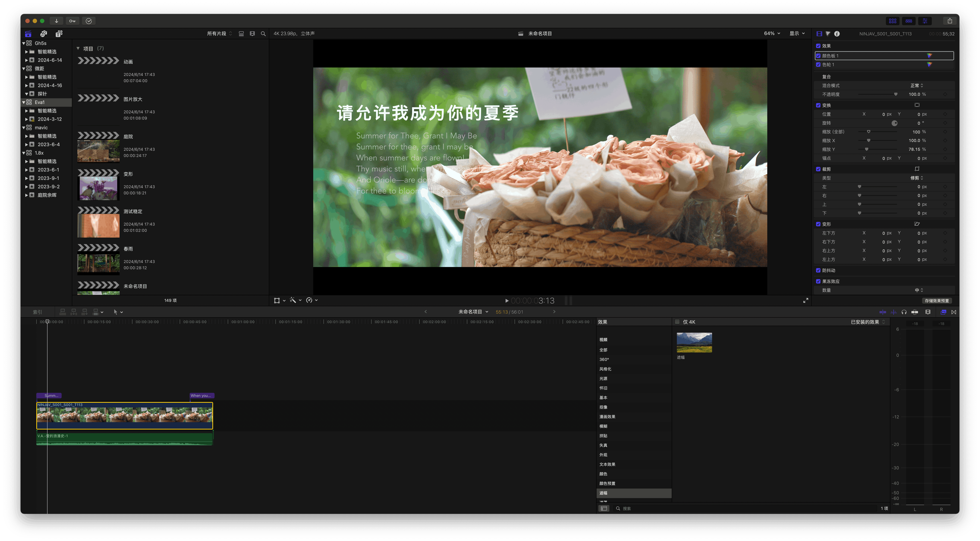Open the titles and generators sidebar
Screen dimensions: 980x541
point(59,34)
